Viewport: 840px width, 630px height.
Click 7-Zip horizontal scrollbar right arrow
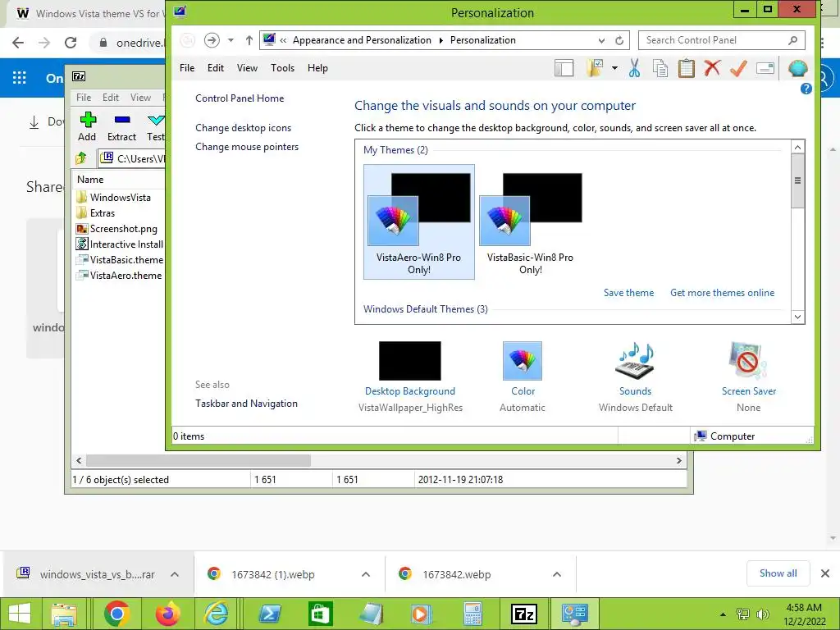click(x=678, y=461)
